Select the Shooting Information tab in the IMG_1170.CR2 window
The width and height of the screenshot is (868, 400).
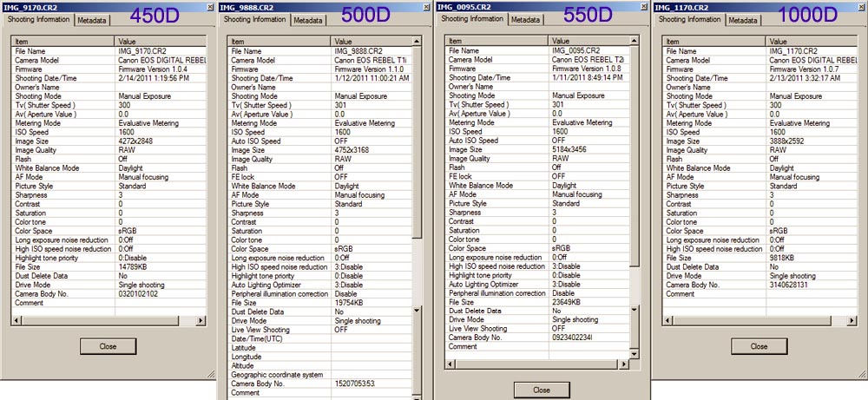point(689,19)
